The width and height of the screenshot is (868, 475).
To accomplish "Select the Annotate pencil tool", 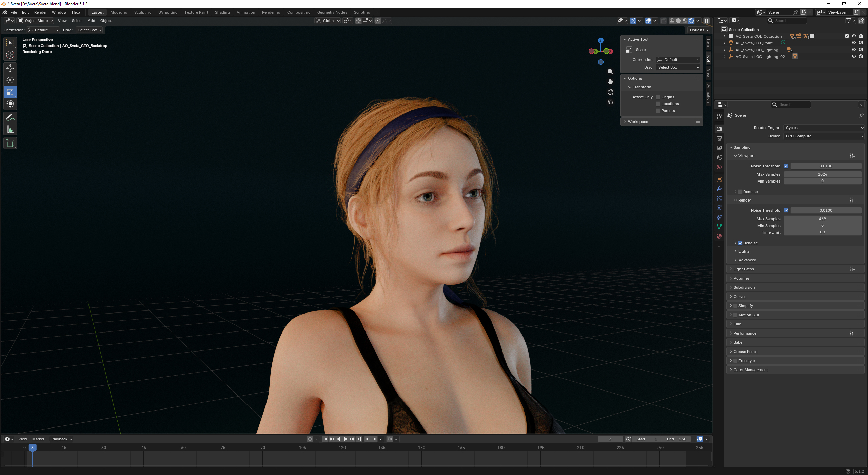I will tap(10, 118).
